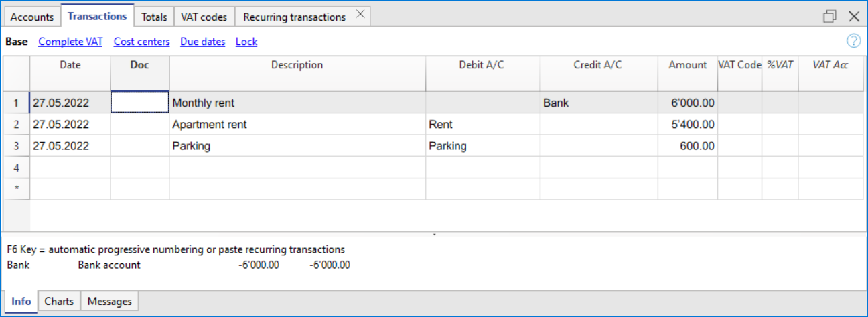Viewport: 868px width, 317px height.
Task: Open the Lock view
Action: [x=246, y=42]
